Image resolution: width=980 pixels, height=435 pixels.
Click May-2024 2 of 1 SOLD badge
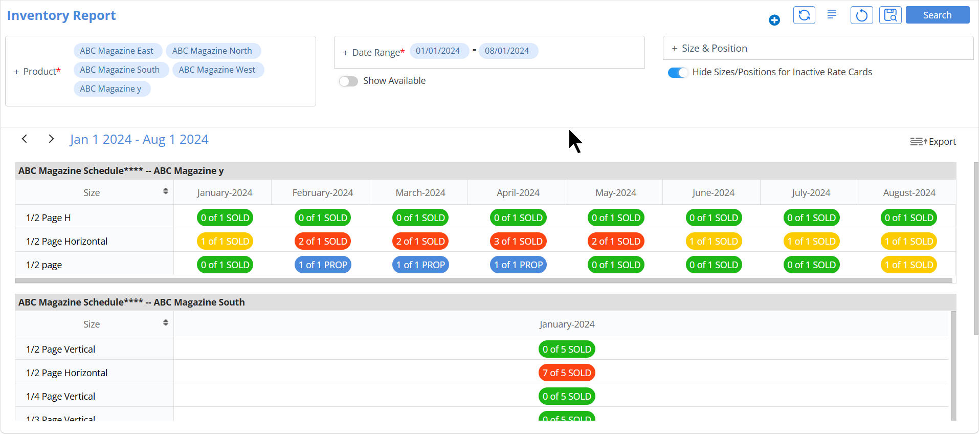616,241
